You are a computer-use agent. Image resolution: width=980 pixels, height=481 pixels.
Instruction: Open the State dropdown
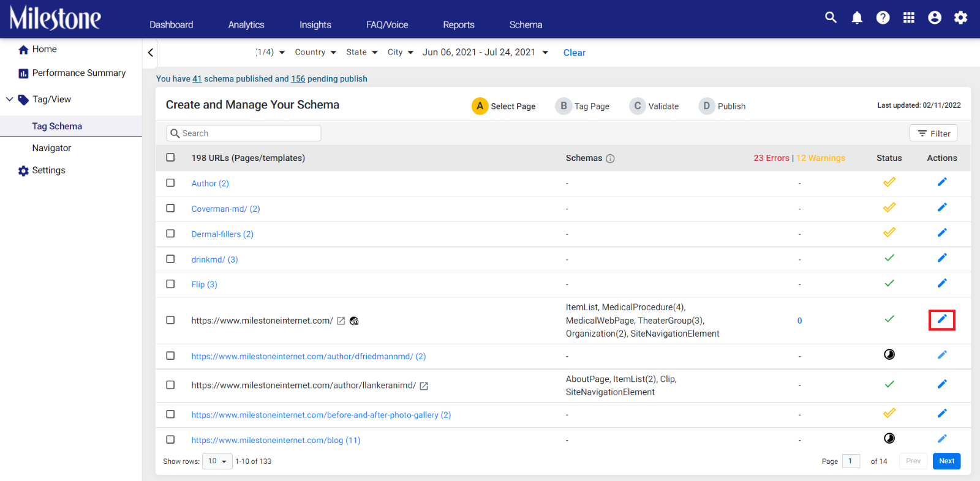(362, 53)
